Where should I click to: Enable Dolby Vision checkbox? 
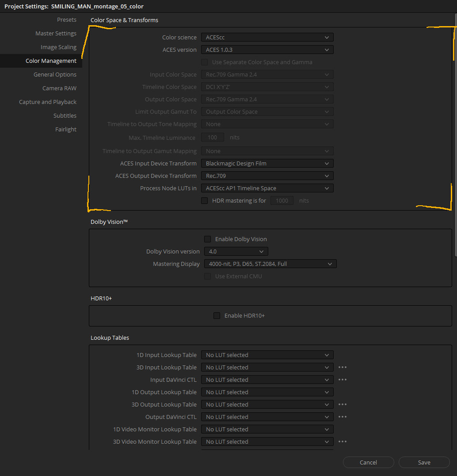207,239
